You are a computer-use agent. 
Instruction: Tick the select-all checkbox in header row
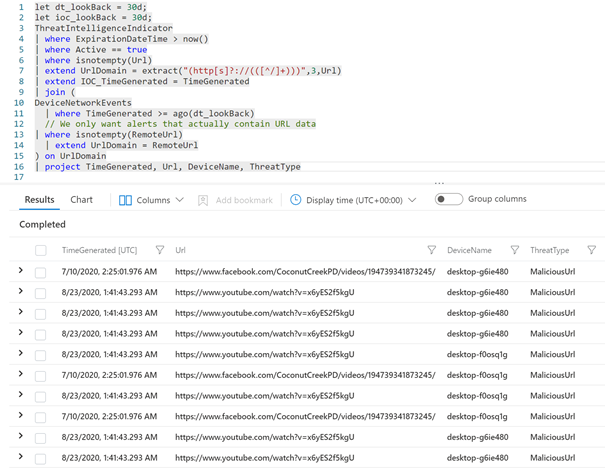(x=41, y=250)
